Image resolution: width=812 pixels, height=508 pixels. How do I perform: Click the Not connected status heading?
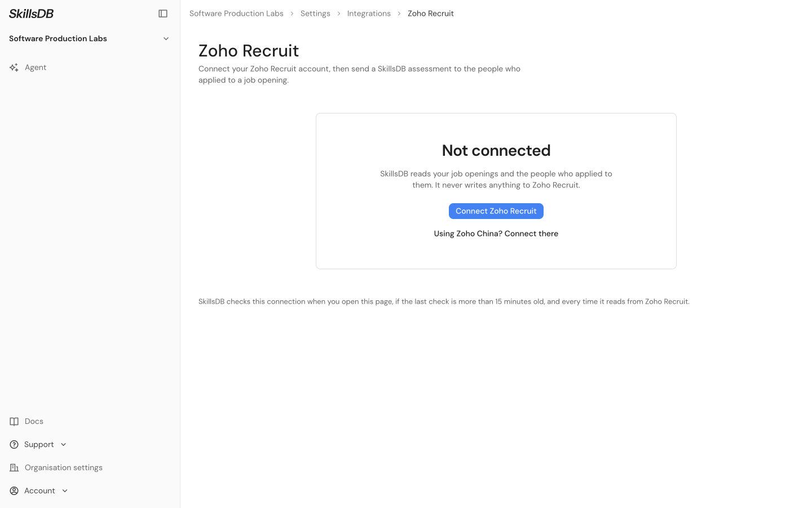click(x=496, y=151)
